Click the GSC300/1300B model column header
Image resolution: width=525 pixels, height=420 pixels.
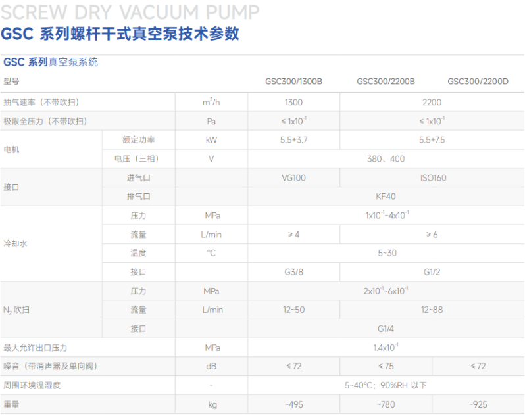(293, 82)
